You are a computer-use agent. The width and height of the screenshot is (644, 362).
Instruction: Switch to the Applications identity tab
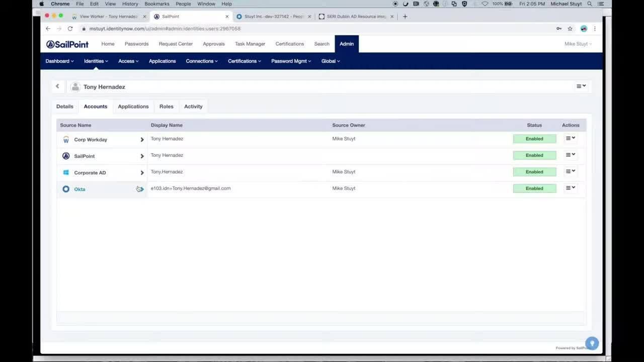pyautogui.click(x=133, y=107)
